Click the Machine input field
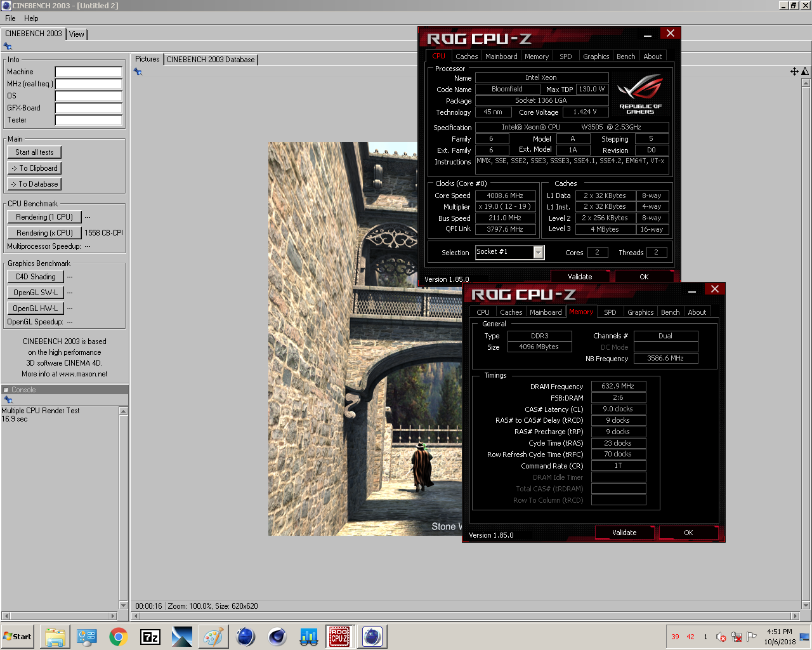Screen dimensions: 812x650 click(89, 72)
